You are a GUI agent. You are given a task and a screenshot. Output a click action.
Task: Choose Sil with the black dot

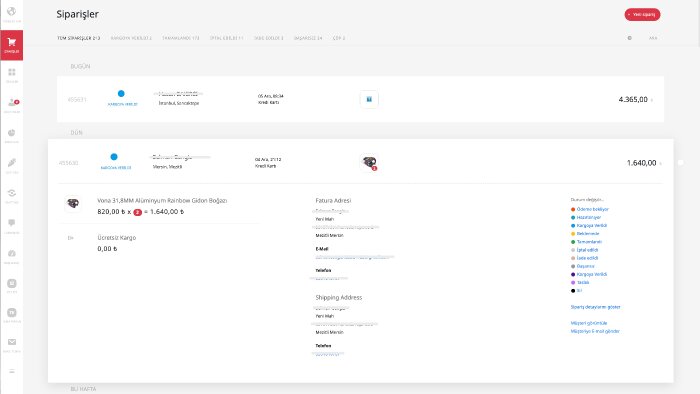point(576,290)
